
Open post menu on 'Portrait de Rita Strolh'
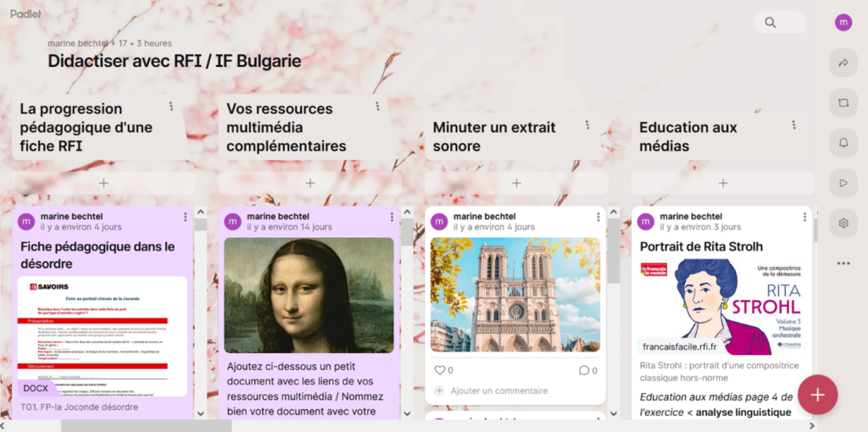click(x=804, y=217)
